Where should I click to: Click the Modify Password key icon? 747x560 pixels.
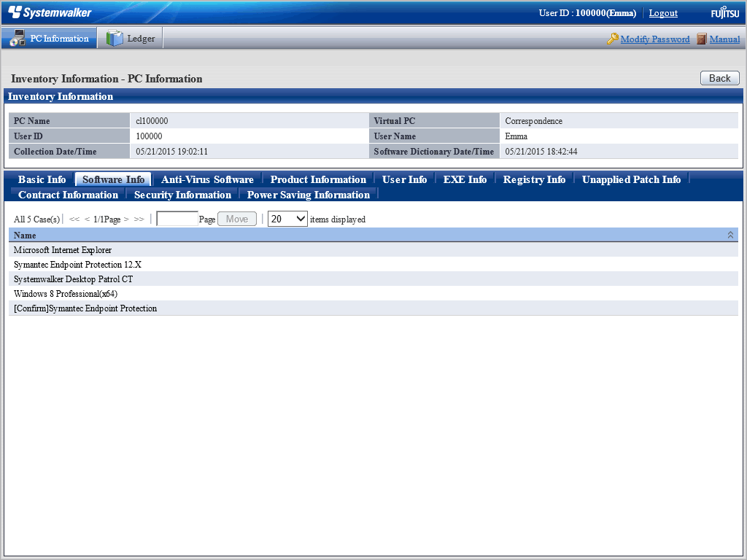612,39
